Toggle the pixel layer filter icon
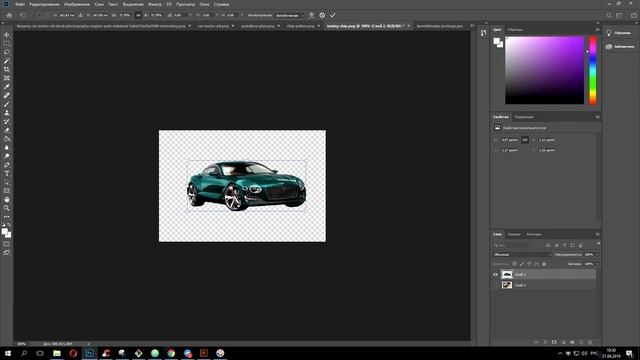 [548, 245]
